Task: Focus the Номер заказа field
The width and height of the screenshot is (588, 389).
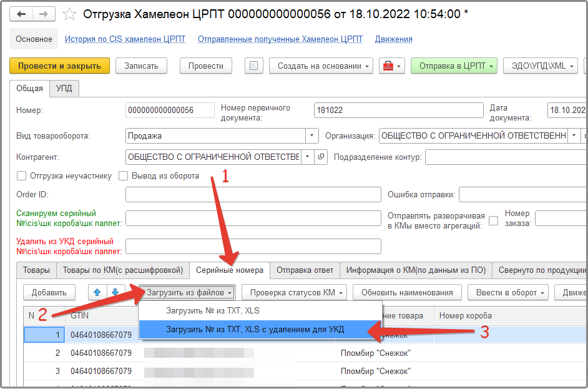Action: point(561,219)
